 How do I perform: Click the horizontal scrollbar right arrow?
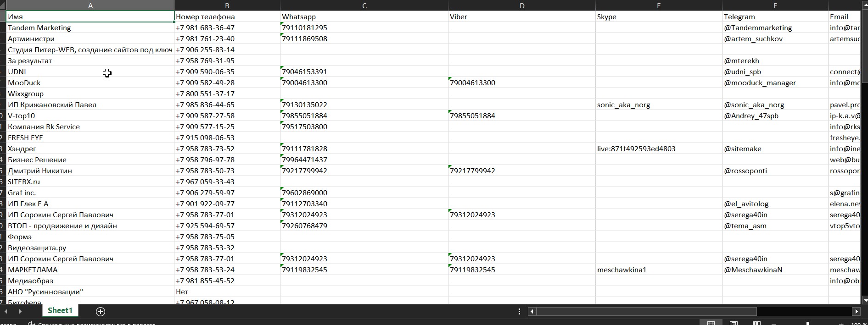pyautogui.click(x=857, y=312)
